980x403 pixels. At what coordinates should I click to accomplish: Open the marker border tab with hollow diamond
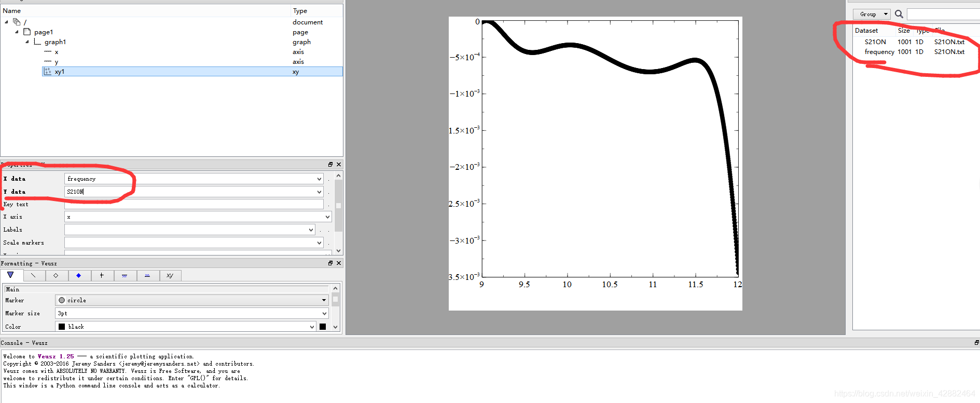pyautogui.click(x=56, y=275)
